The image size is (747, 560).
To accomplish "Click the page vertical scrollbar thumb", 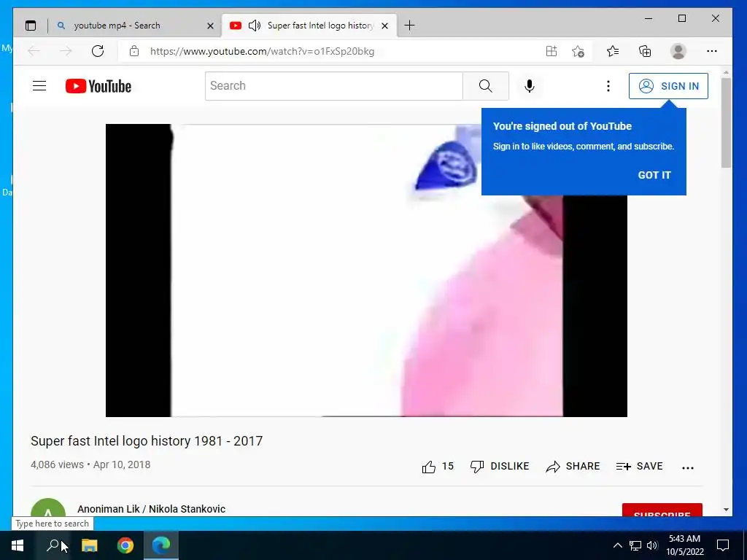I will click(726, 122).
